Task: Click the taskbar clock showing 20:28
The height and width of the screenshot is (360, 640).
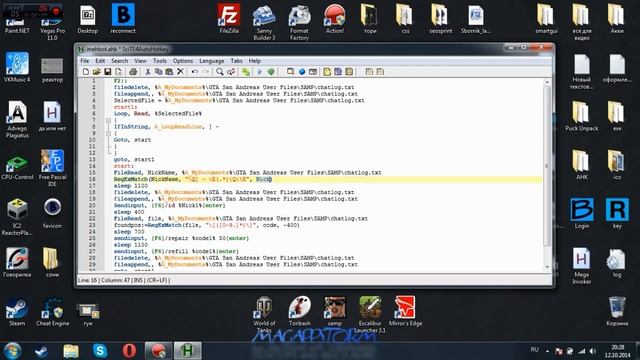Action: click(618, 351)
